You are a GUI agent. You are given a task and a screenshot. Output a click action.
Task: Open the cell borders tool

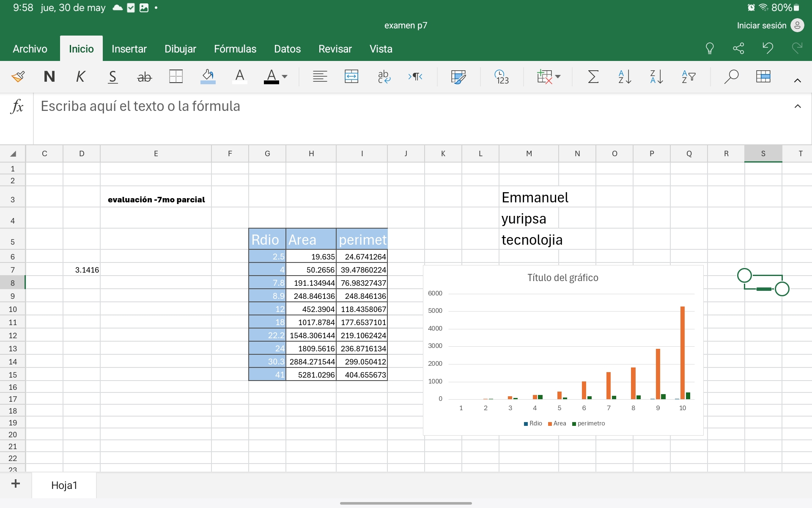176,77
